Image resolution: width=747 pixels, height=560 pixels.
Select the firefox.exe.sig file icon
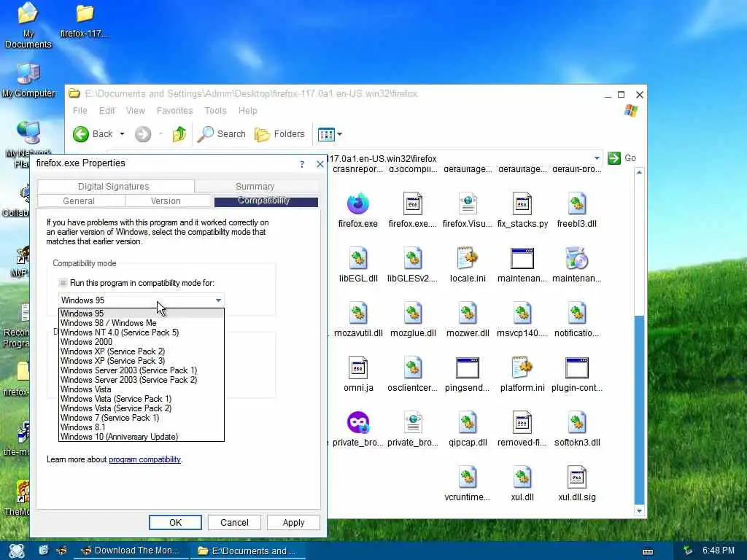pyautogui.click(x=413, y=204)
